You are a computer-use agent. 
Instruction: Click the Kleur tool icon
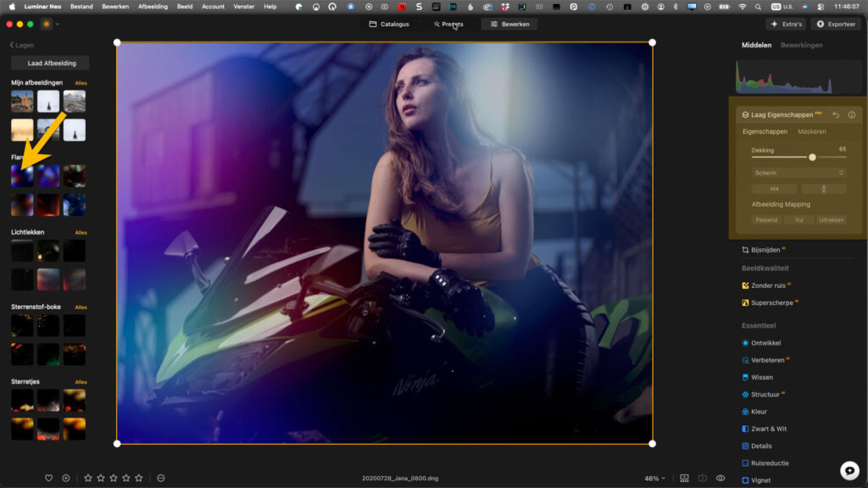[745, 412]
